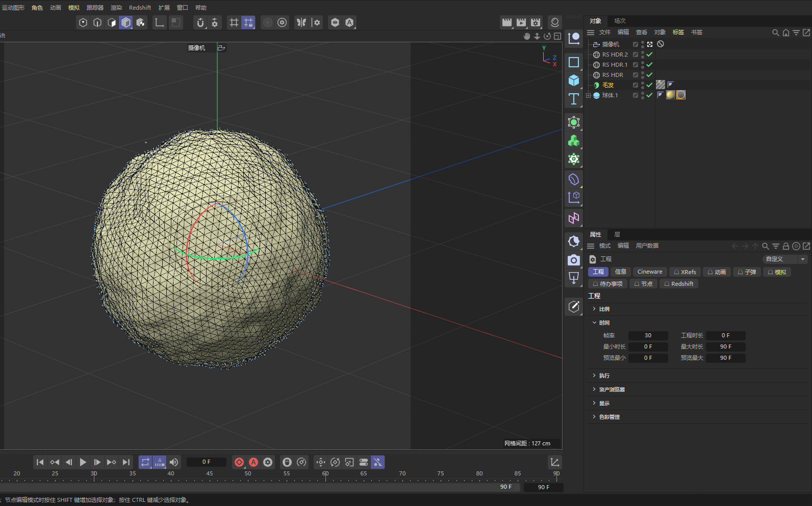Toggle the snap magnet icon

200,22
